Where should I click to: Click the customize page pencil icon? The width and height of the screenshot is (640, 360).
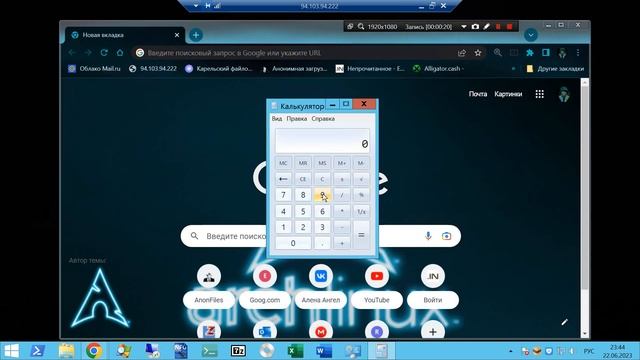[564, 322]
